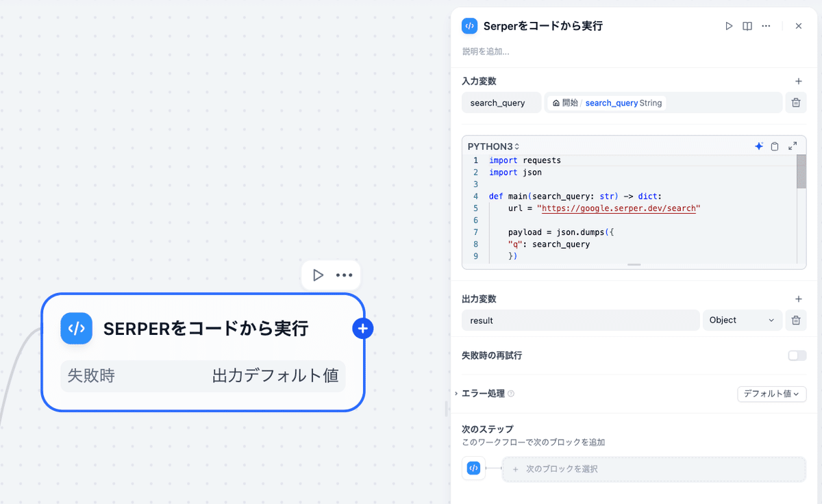Open the デフォルト値 error handling dropdown
This screenshot has width=822, height=504.
(771, 394)
